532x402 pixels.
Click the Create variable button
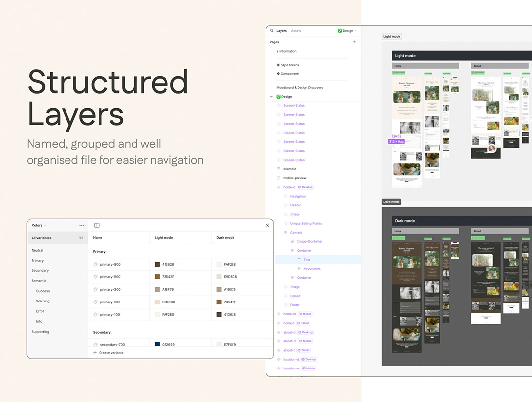[x=108, y=353]
